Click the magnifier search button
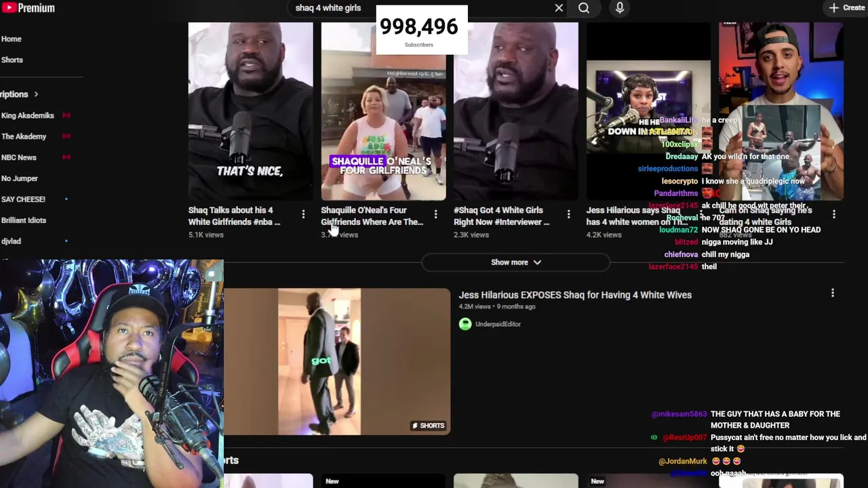The height and width of the screenshot is (488, 868). tap(584, 8)
